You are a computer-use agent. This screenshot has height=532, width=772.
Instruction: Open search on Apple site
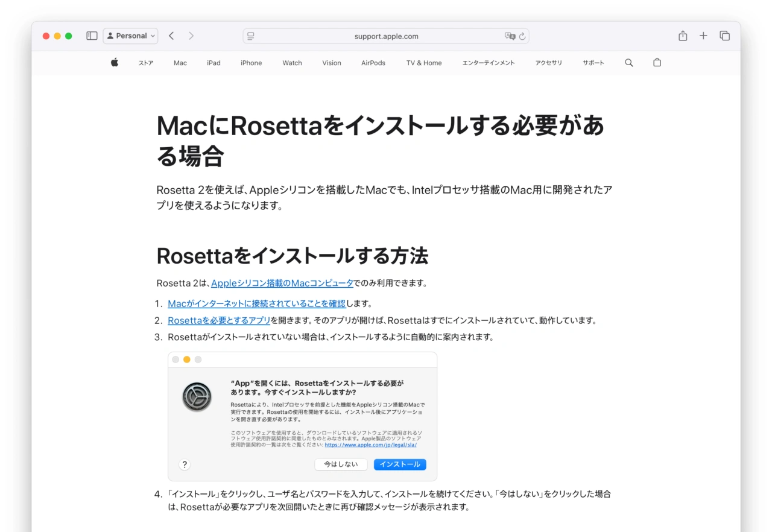(x=629, y=63)
